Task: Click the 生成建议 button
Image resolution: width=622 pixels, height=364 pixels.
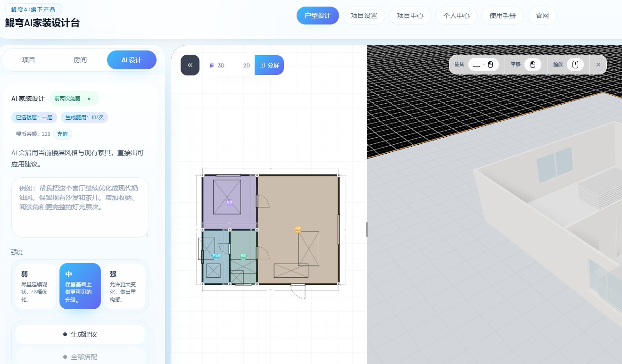Action: [x=80, y=334]
